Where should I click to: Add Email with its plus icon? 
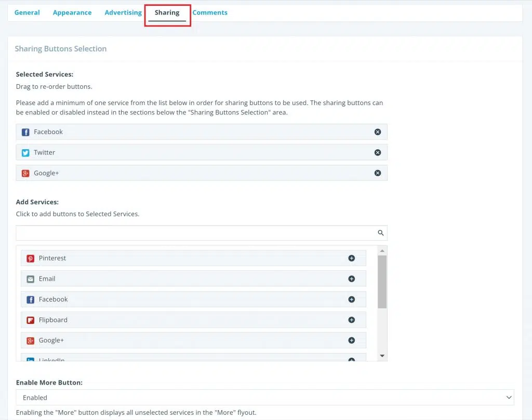tap(352, 279)
